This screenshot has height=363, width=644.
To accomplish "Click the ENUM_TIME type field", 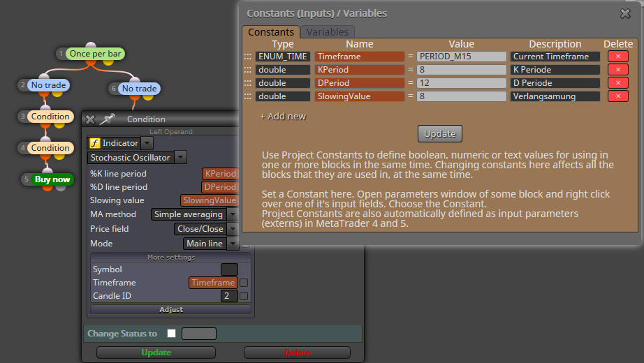I will pyautogui.click(x=283, y=57).
